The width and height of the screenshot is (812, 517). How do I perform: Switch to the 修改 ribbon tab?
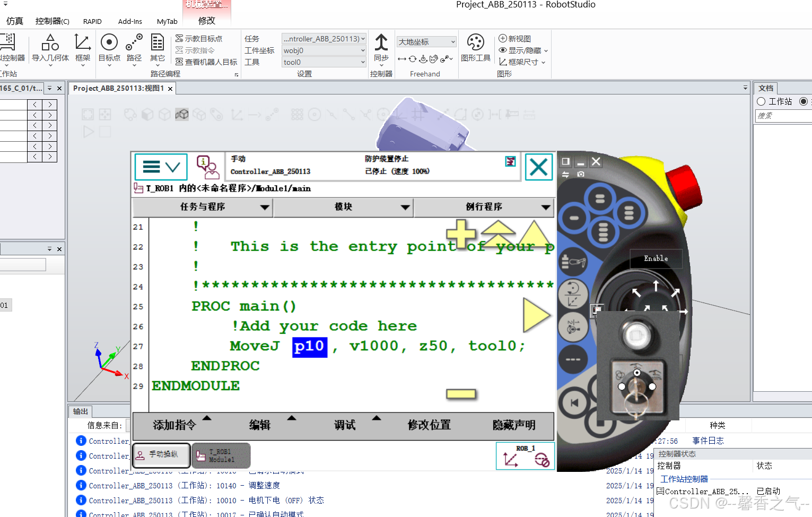[x=207, y=21]
